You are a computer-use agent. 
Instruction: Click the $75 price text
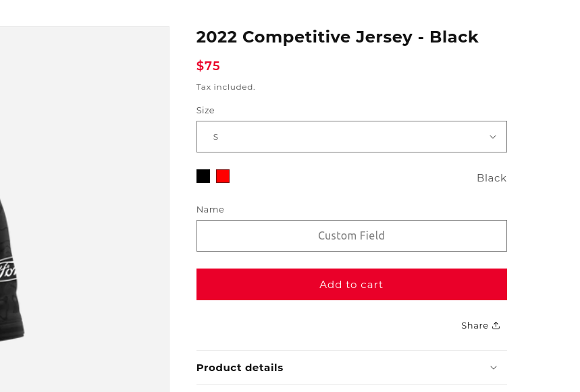(208, 65)
